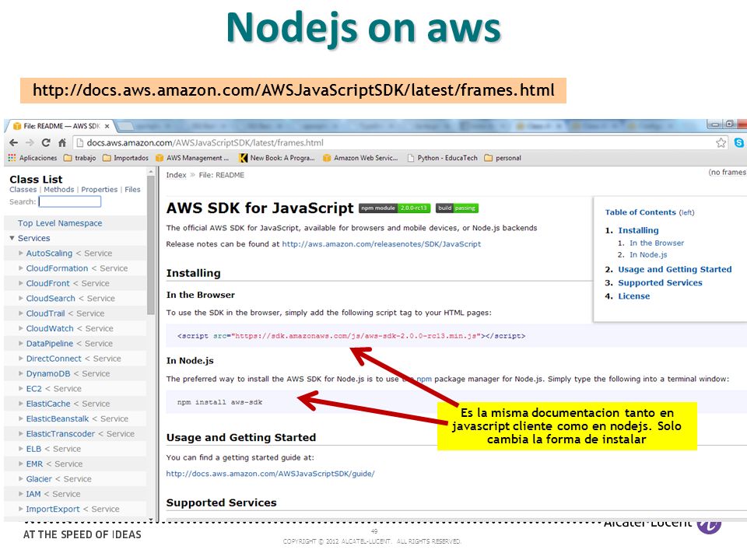This screenshot has width=747, height=560.
Task: Open Top Level Namespace
Action: tap(60, 223)
